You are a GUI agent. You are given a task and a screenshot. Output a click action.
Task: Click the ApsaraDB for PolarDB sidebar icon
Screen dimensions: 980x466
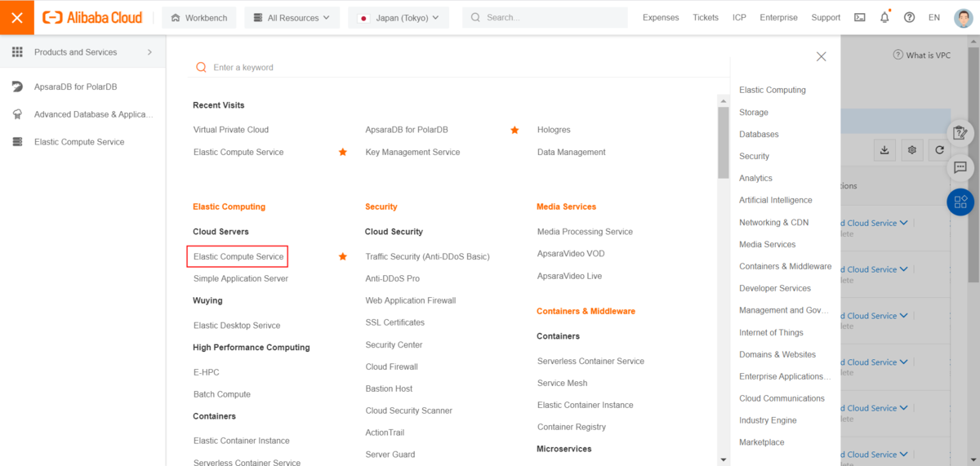click(x=17, y=87)
